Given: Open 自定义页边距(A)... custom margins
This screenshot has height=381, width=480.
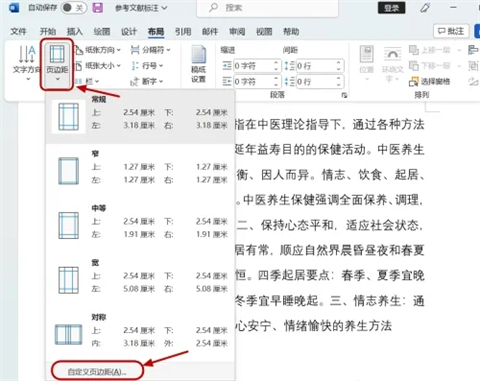Looking at the screenshot, I should (97, 372).
